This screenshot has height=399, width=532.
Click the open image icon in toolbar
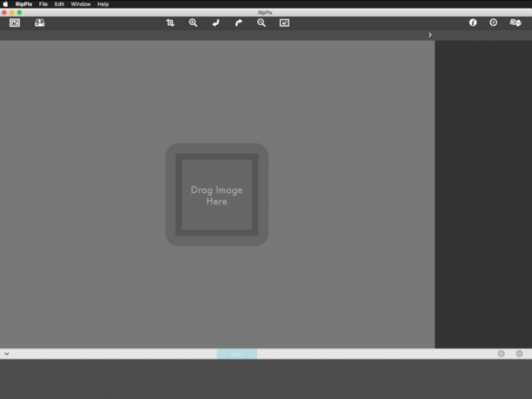15,23
